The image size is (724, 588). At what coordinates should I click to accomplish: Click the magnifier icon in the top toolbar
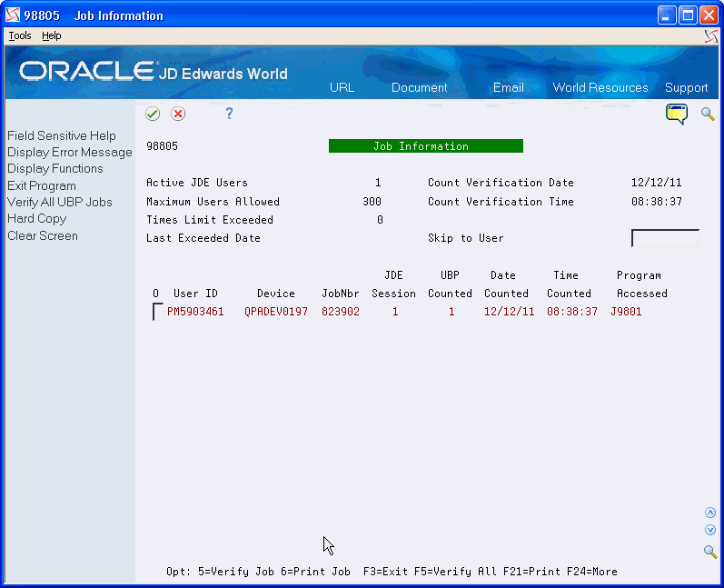tap(708, 114)
